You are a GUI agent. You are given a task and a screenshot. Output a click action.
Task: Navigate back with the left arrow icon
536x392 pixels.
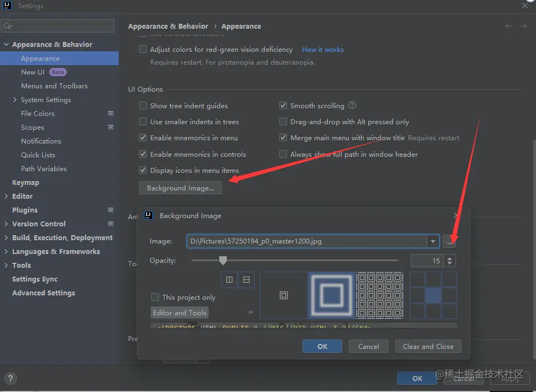[x=508, y=26]
